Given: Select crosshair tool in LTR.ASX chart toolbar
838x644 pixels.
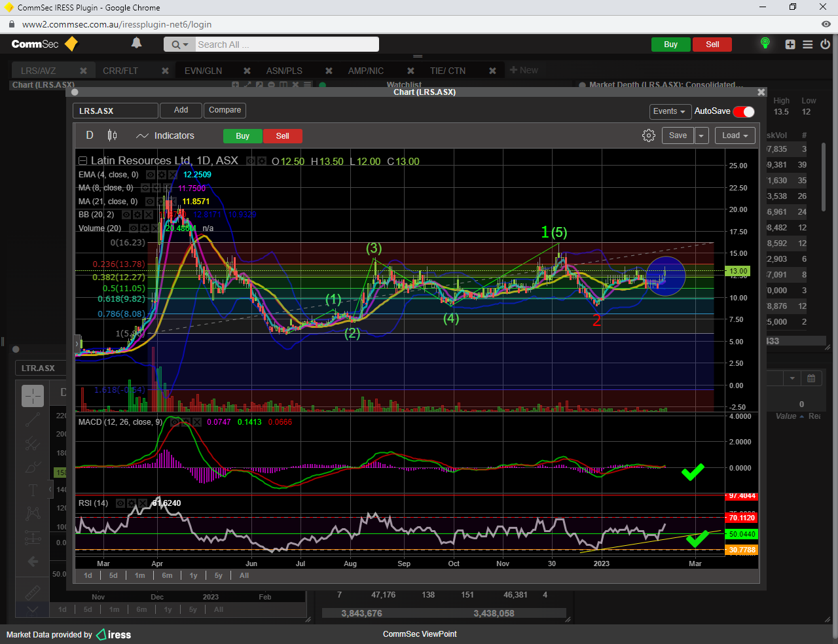Looking at the screenshot, I should pos(33,395).
